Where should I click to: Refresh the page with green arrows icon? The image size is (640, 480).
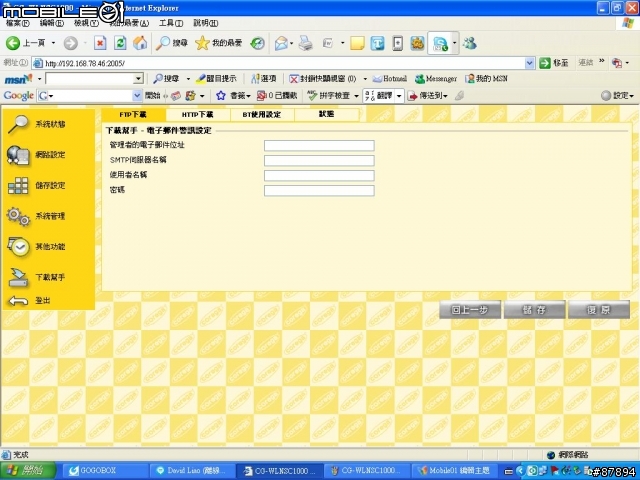tap(120, 43)
